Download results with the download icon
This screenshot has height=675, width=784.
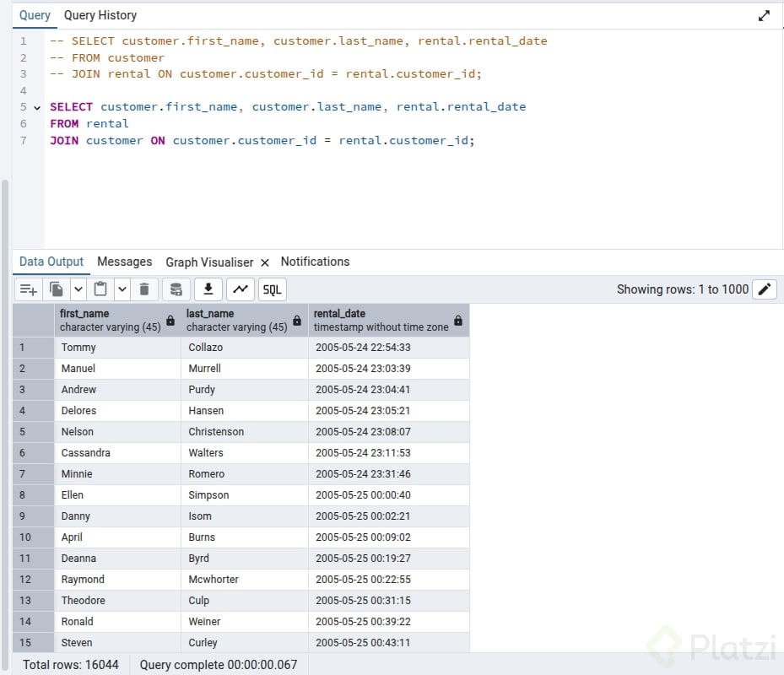point(208,289)
